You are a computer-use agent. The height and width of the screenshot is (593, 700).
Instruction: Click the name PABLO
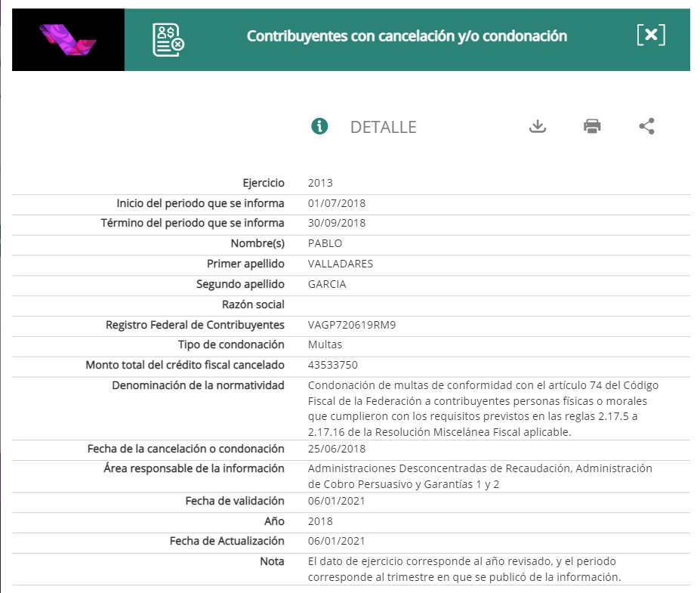[325, 243]
